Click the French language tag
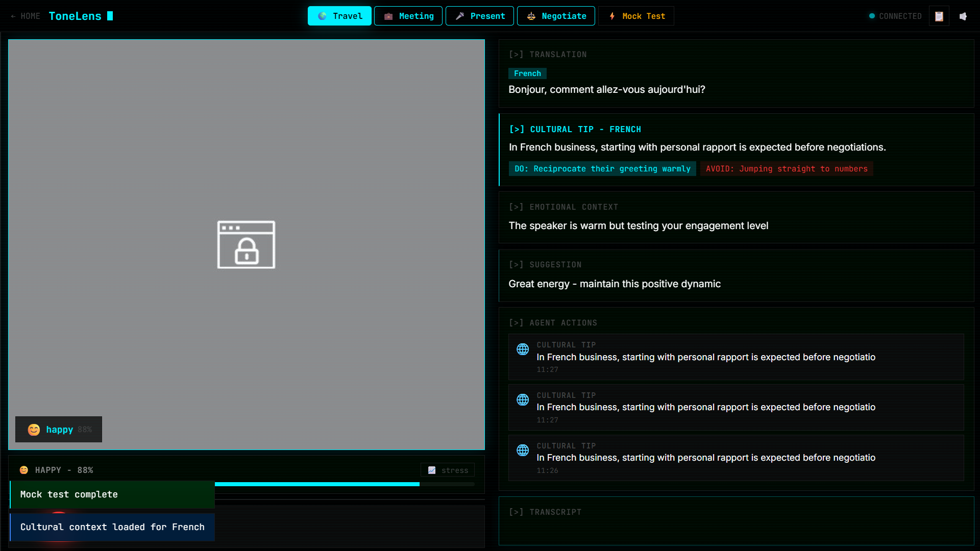The image size is (980, 551). tap(527, 73)
